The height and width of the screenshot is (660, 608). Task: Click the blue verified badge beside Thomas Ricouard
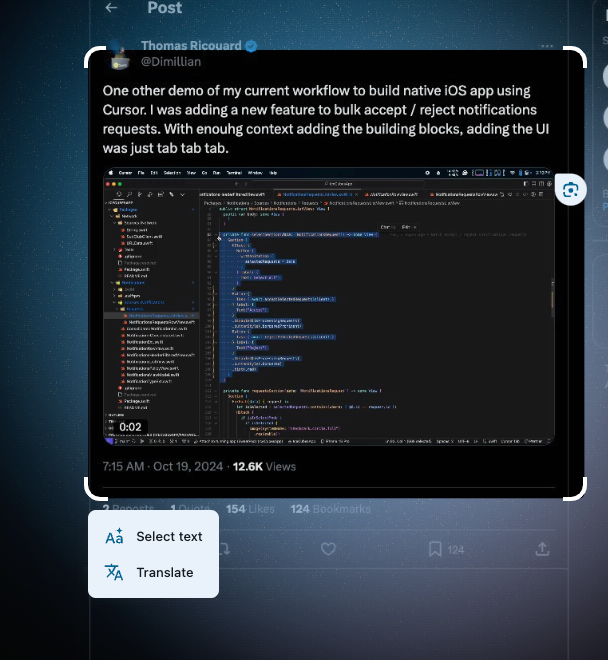(251, 46)
